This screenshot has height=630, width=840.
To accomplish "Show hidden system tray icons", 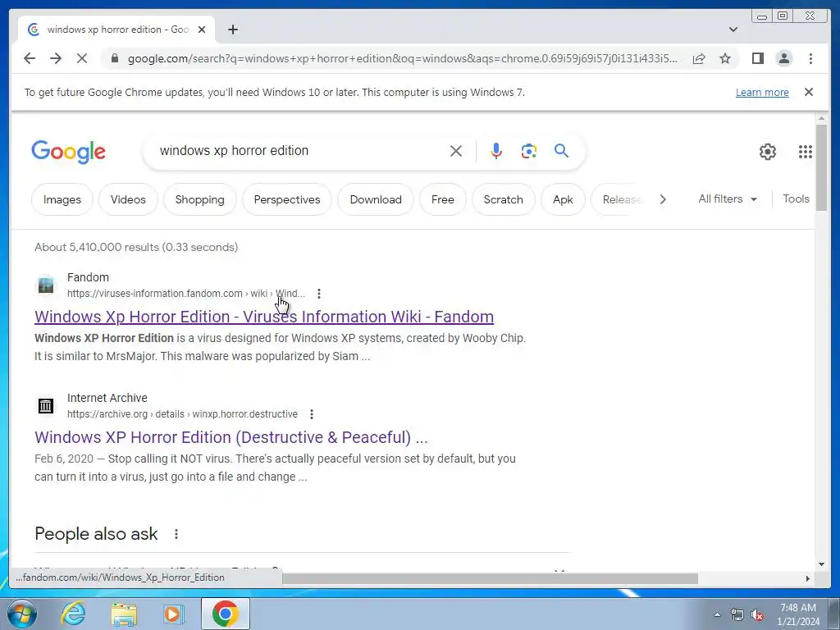I will [717, 614].
